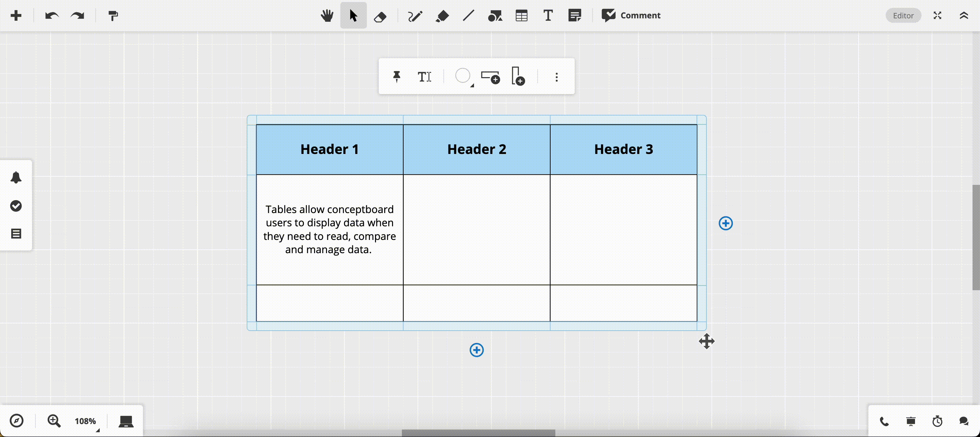Insert a new table

(x=521, y=16)
